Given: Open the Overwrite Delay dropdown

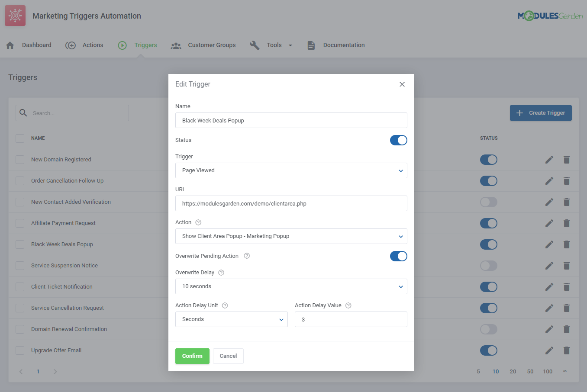Looking at the screenshot, I should tap(291, 286).
